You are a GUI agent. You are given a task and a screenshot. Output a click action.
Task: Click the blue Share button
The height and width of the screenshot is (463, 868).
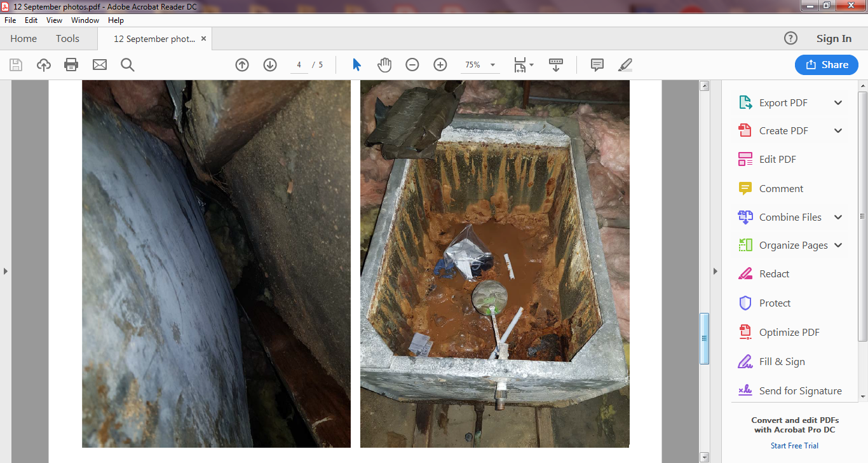(826, 65)
